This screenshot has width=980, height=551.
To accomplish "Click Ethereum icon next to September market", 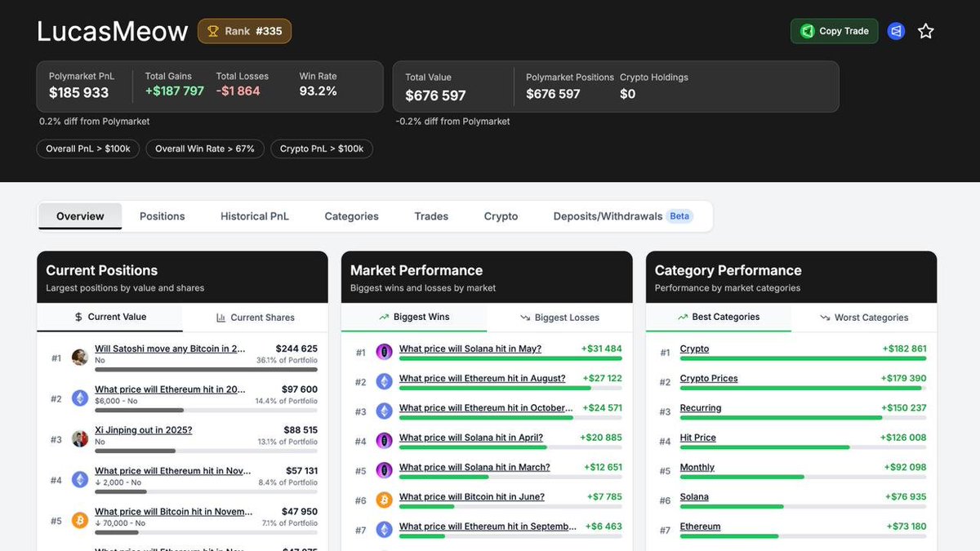I will (384, 530).
